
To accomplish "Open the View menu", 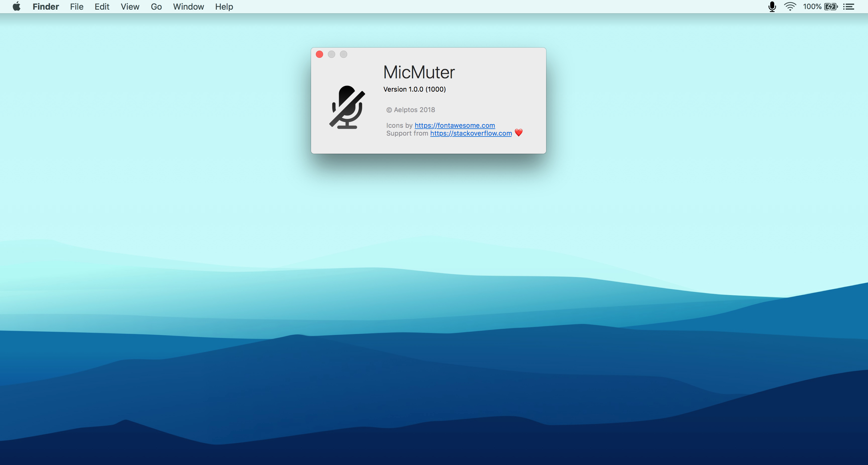I will click(x=130, y=7).
